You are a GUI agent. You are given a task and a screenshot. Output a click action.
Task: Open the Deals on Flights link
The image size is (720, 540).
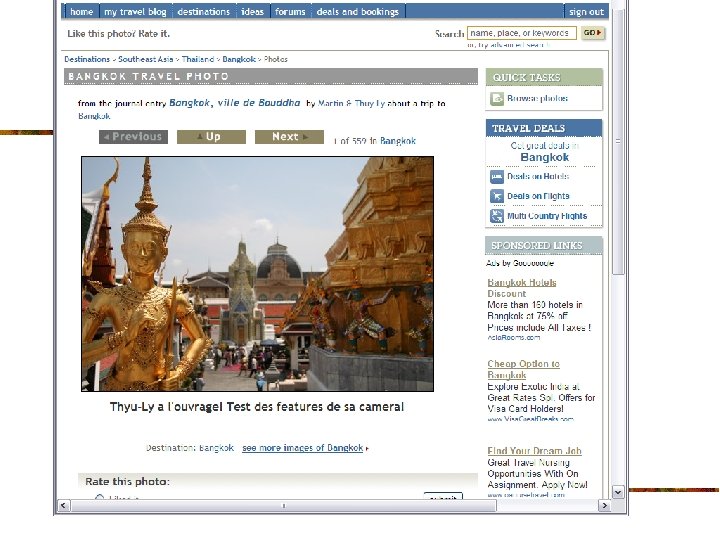(x=538, y=196)
